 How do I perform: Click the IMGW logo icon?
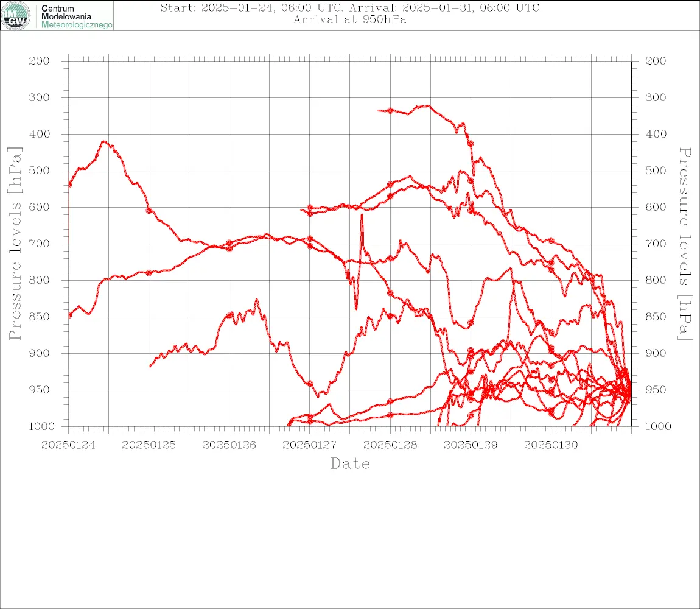(16, 16)
